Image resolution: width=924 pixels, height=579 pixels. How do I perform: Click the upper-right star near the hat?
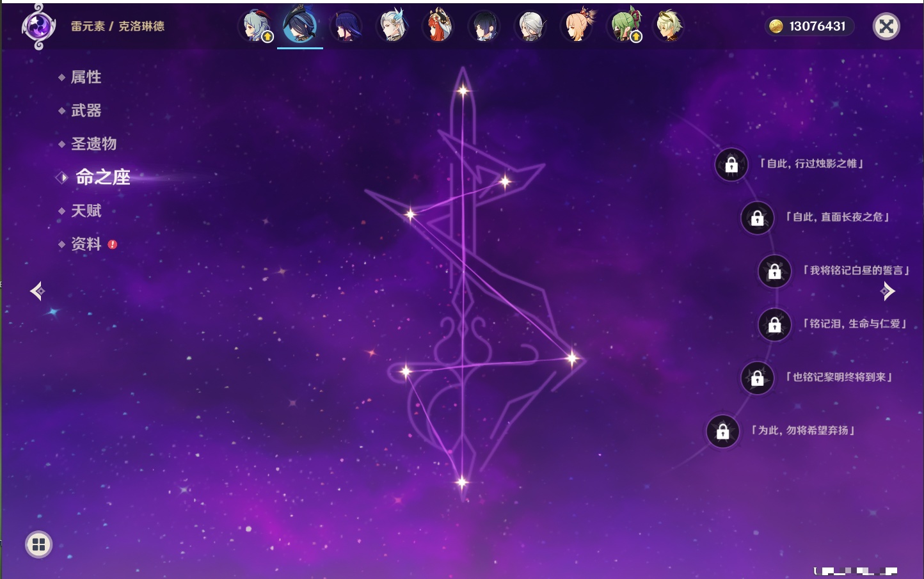(x=505, y=182)
